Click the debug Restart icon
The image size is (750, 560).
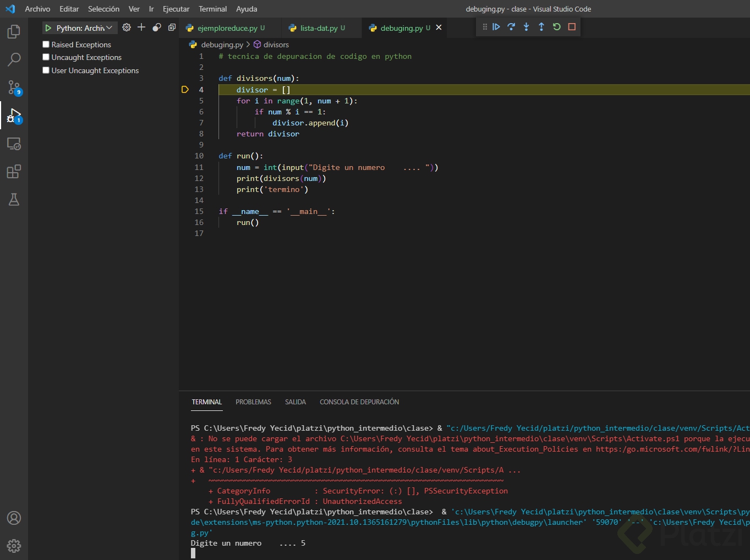[x=557, y=27]
